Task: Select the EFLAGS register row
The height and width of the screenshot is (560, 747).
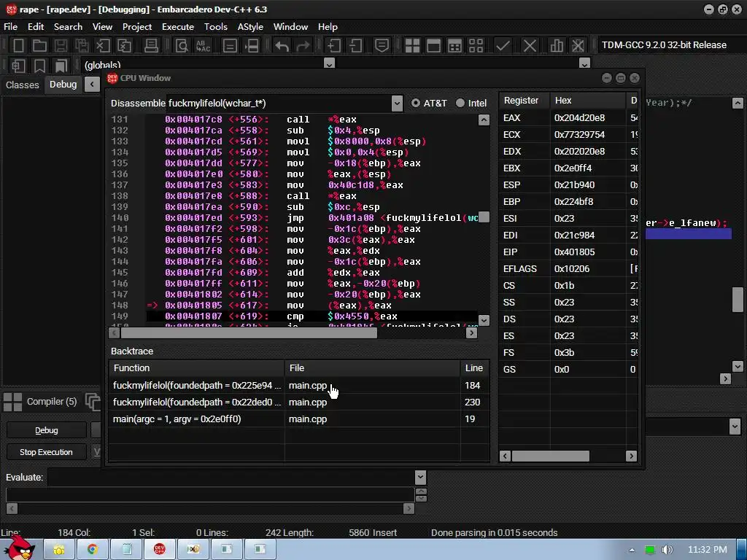Action: [568, 268]
